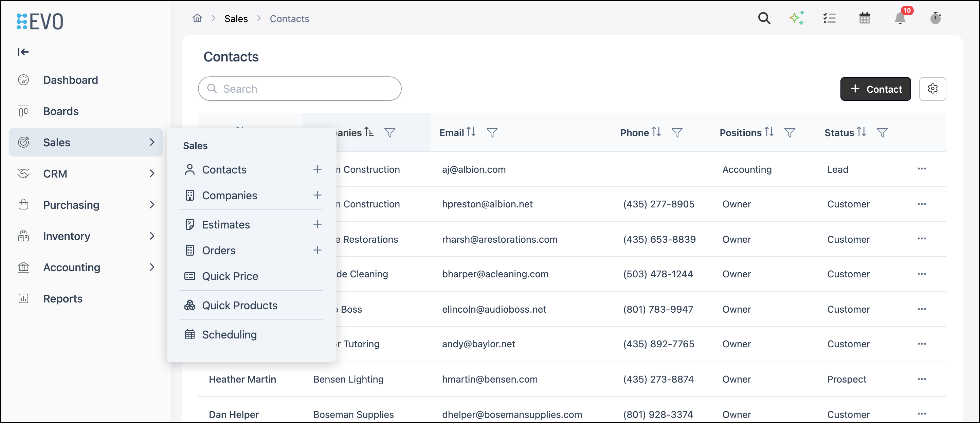
Task: Click email dhelper@bosemansupplies.com
Action: point(512,414)
